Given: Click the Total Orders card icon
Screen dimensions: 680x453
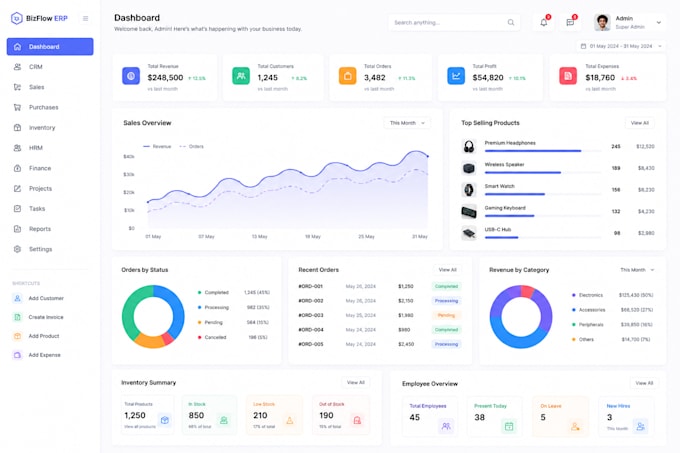Looking at the screenshot, I should coord(347,76).
